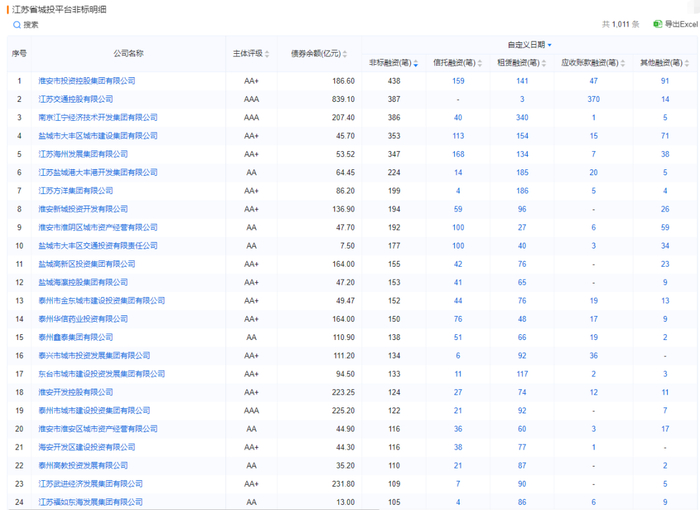Image resolution: width=700 pixels, height=510 pixels.
Task: Open 盐城高新区投资集团有限公司 link
Action: click(87, 264)
